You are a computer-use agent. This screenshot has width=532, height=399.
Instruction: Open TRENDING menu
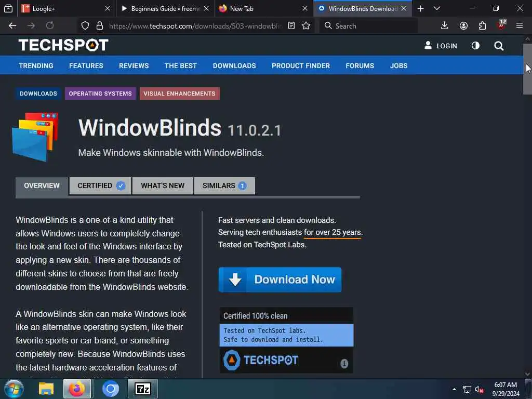[36, 65]
